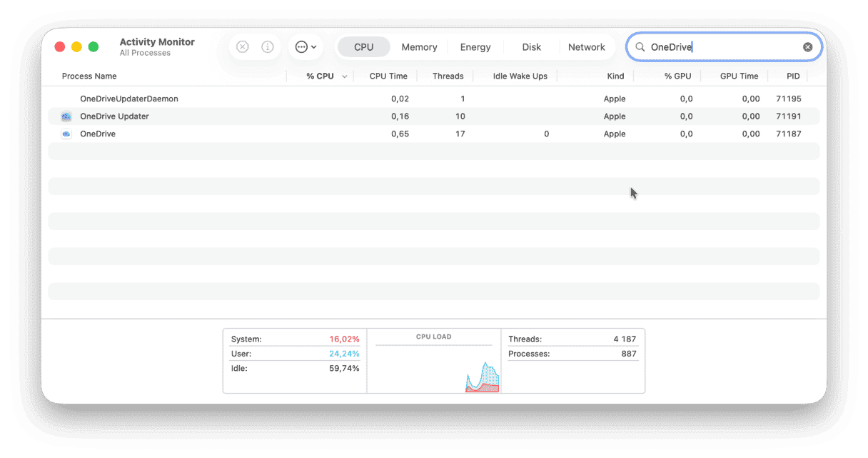The width and height of the screenshot is (868, 458).
Task: Toggle the % CPU sort direction arrow
Action: [x=345, y=76]
